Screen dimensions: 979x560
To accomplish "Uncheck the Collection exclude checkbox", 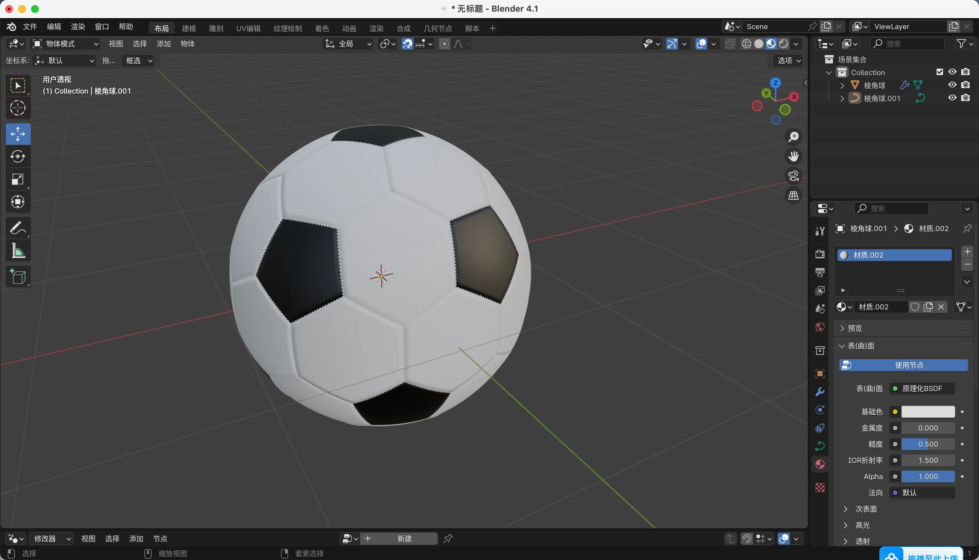I will tap(940, 72).
